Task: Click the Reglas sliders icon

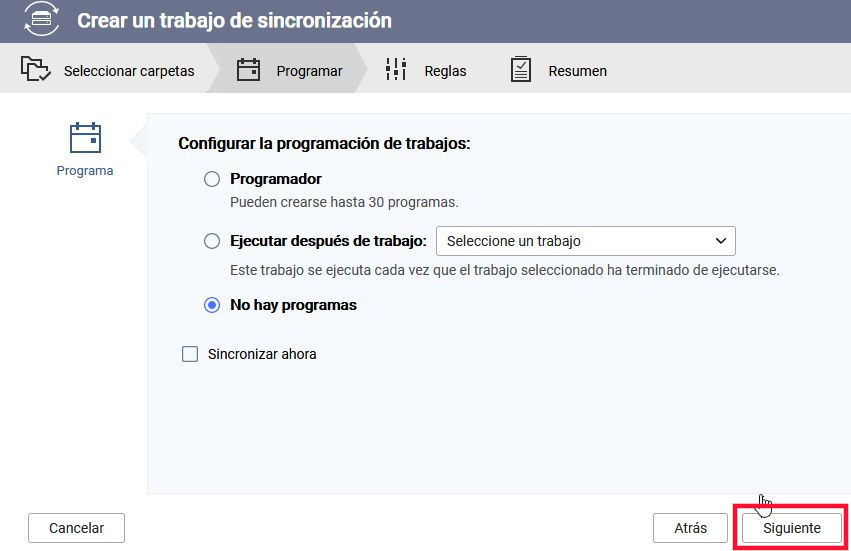Action: point(396,70)
